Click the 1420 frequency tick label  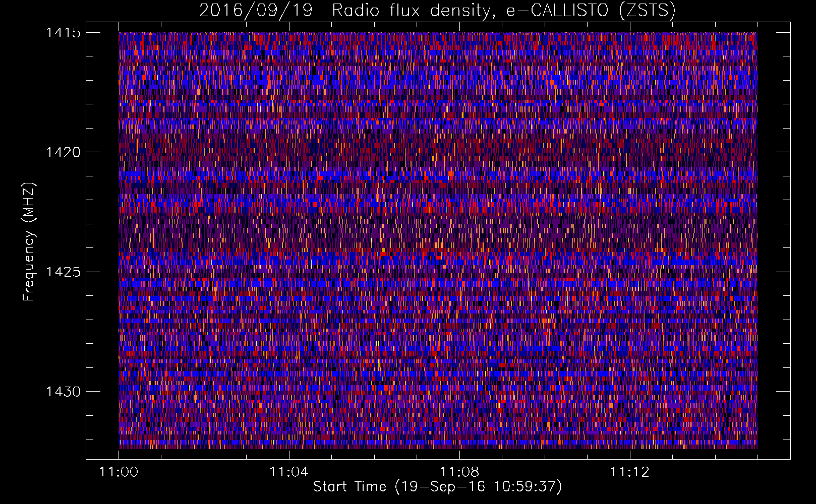pos(63,152)
